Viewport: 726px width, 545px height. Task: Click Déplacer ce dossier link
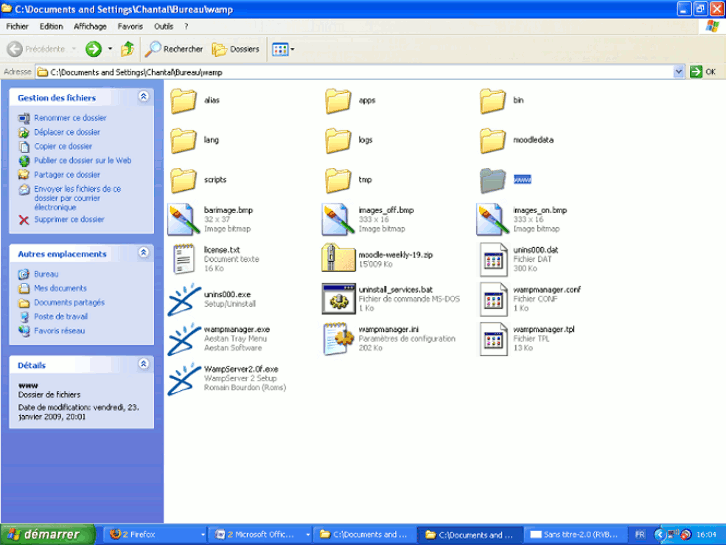point(67,132)
